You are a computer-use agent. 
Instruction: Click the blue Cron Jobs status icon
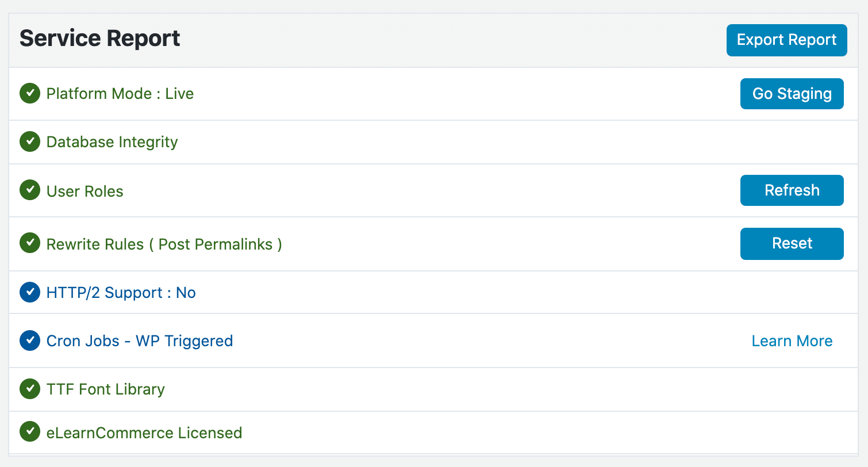click(30, 340)
